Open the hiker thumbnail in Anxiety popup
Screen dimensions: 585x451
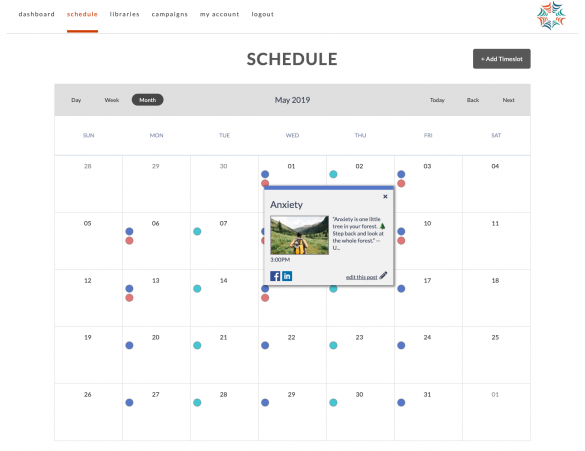[299, 235]
